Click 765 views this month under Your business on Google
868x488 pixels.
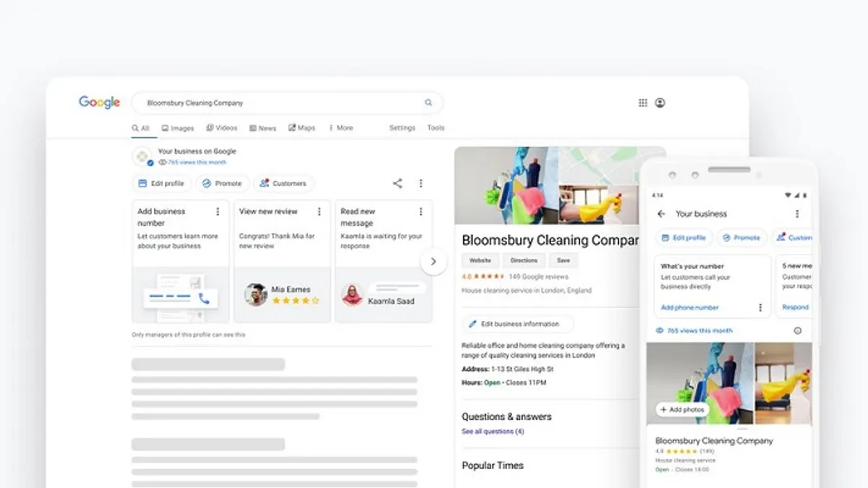pos(192,163)
